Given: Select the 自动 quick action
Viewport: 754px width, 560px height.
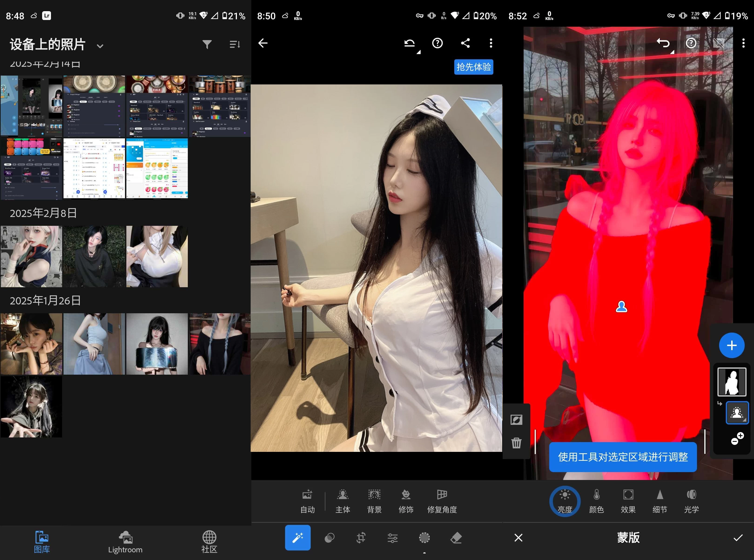Looking at the screenshot, I should [307, 501].
